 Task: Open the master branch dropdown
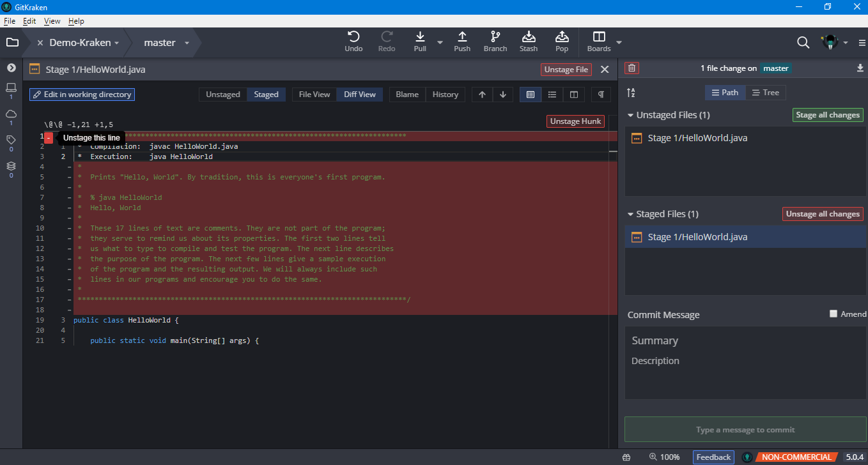(187, 43)
